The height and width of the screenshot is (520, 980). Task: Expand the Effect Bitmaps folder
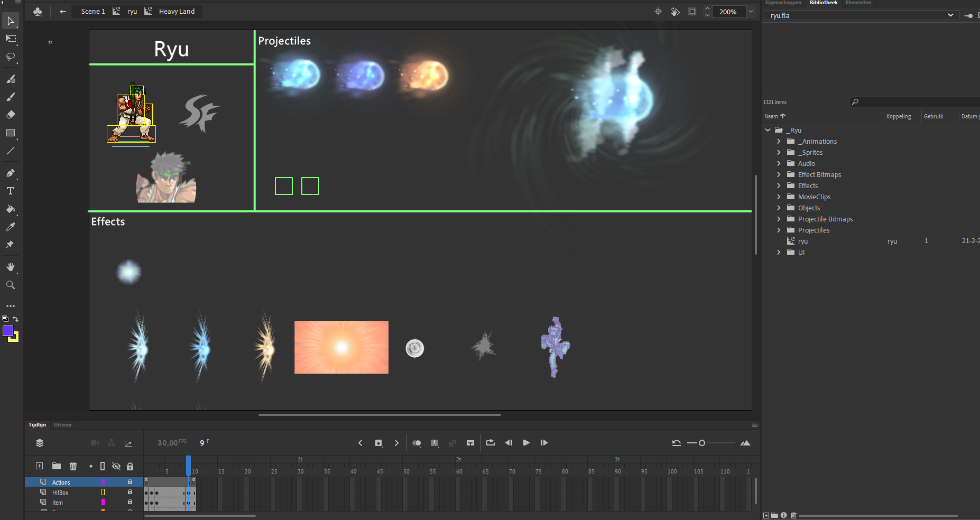point(779,174)
